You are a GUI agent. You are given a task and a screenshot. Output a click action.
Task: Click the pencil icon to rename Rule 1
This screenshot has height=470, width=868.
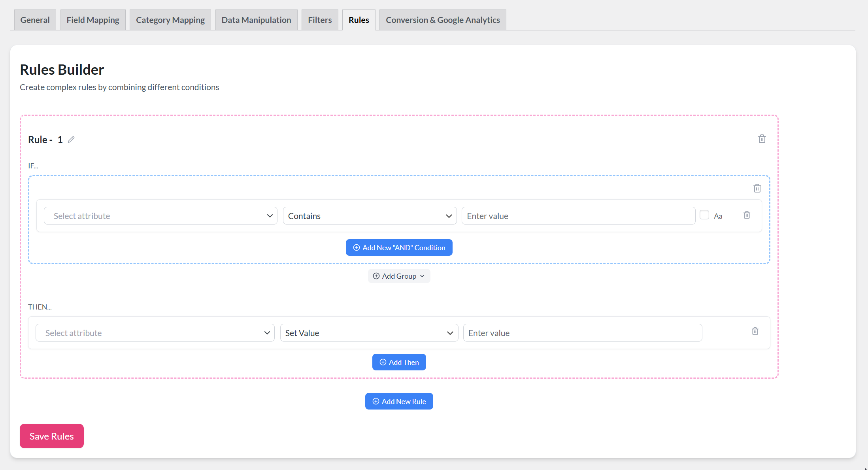click(71, 140)
